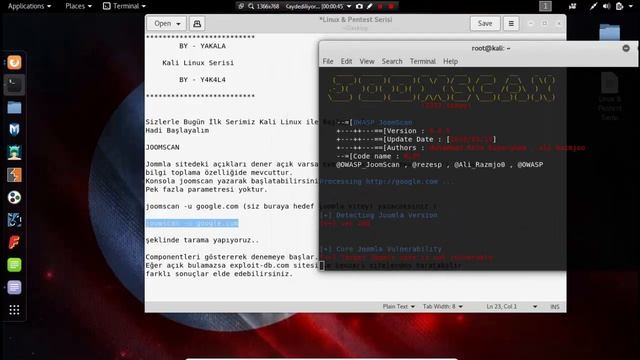Screen dimensions: 640x360
Task: Open the green notes dock icon
Action: 14,265
